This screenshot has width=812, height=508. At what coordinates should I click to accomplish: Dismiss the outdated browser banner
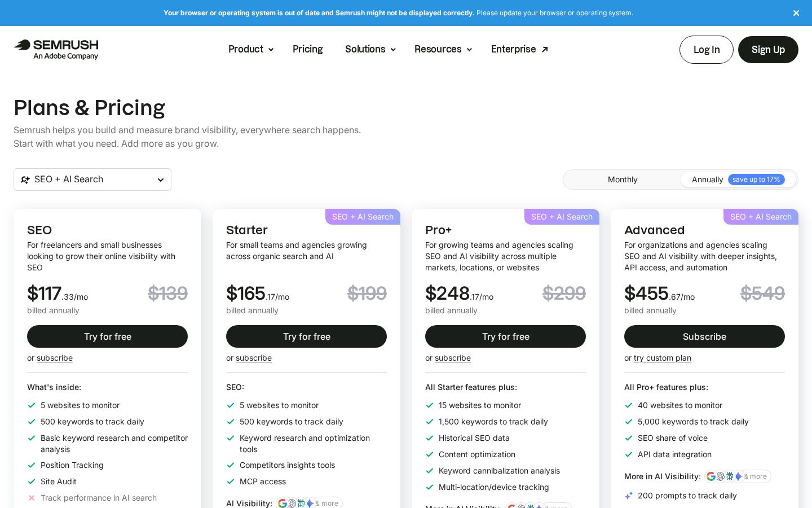pyautogui.click(x=796, y=13)
